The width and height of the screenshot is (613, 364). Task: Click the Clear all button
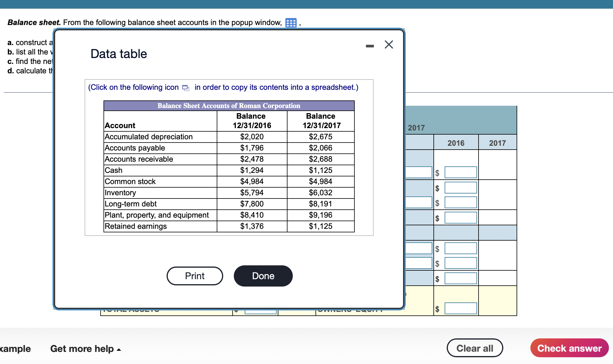[475, 348]
